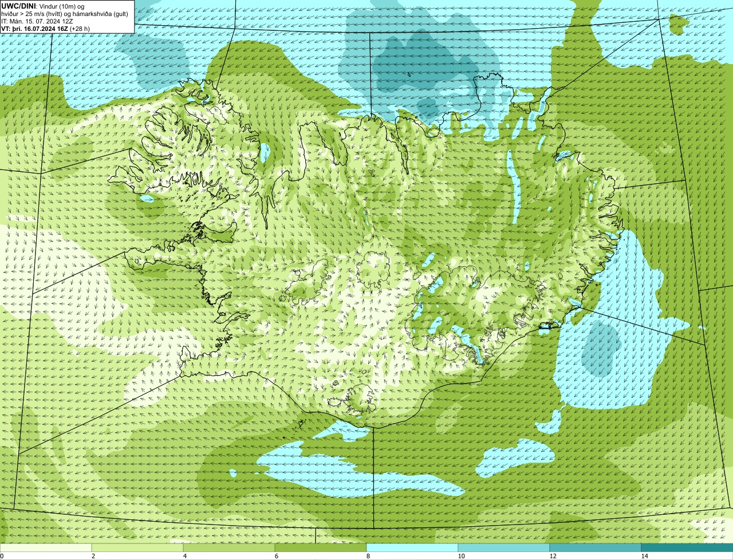
Task: Click the '12' tick label on the legend
Action: point(553,556)
